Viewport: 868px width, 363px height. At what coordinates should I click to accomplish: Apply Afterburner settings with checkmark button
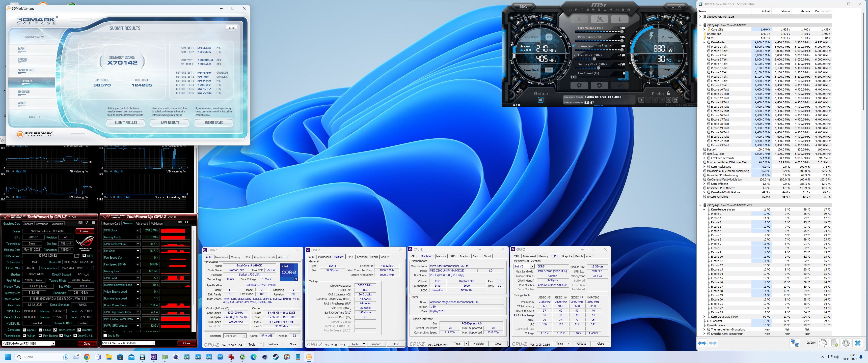(x=619, y=85)
